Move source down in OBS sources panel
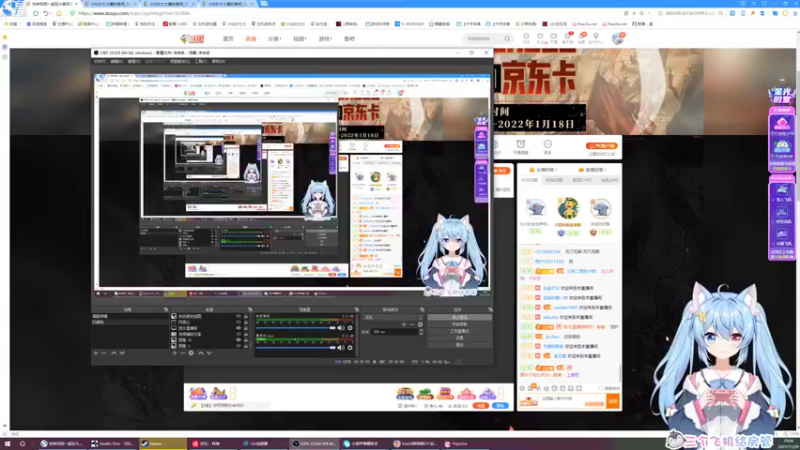The image size is (800, 450). coord(209,353)
